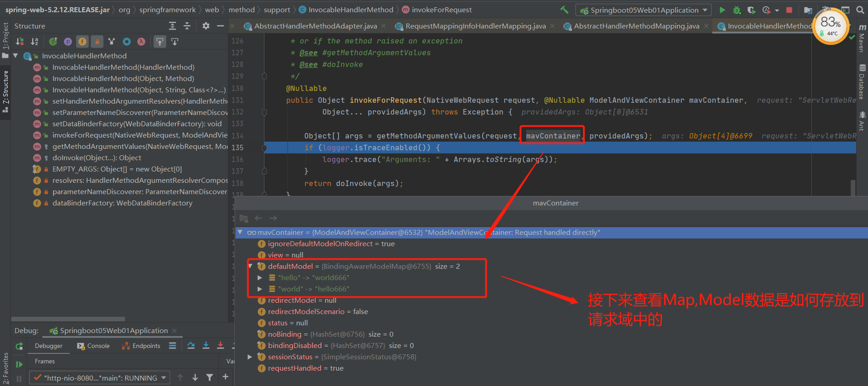
Task: Toggle Sort Alphabetically in Structure toolbar
Action: (x=34, y=42)
